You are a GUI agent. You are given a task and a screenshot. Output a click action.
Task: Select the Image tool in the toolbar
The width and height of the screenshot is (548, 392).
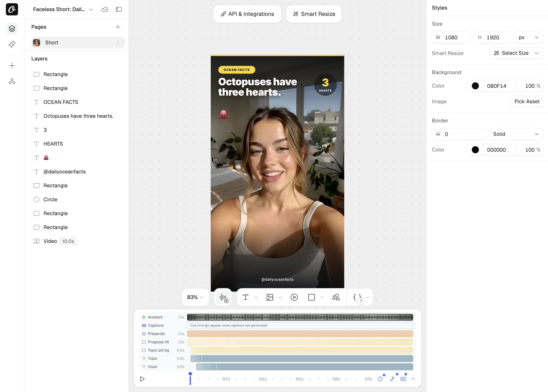(x=269, y=297)
